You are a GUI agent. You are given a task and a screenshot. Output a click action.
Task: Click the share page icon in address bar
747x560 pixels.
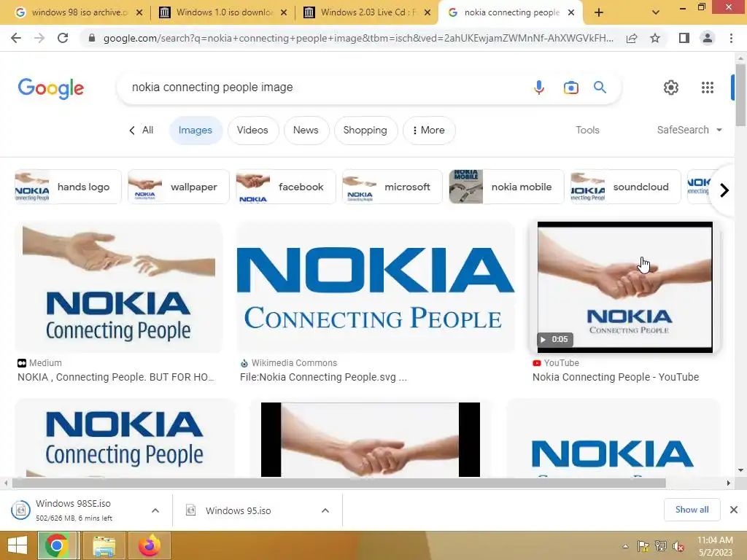632,38
